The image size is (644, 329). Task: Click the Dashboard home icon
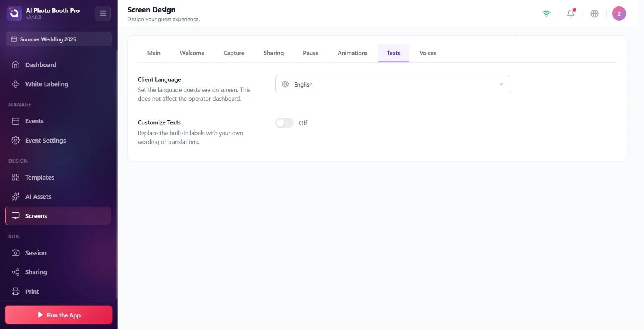(16, 65)
